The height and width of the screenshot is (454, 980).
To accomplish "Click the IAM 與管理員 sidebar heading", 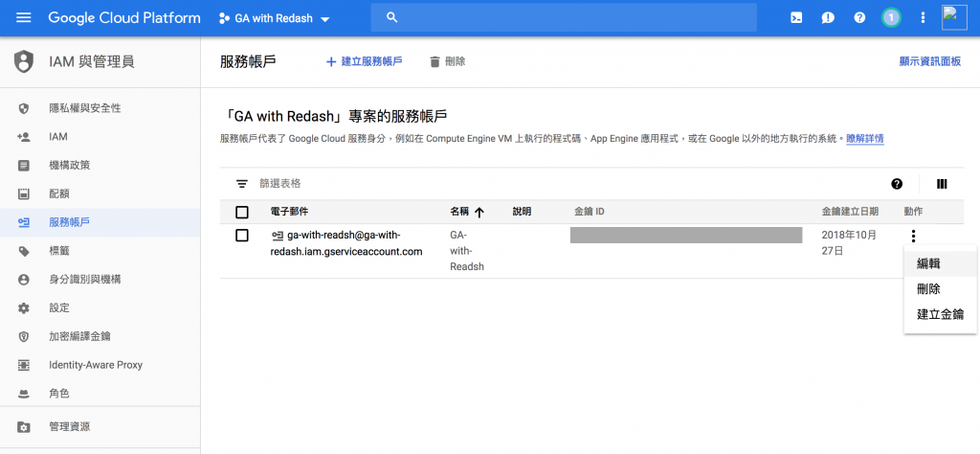I will click(x=91, y=61).
